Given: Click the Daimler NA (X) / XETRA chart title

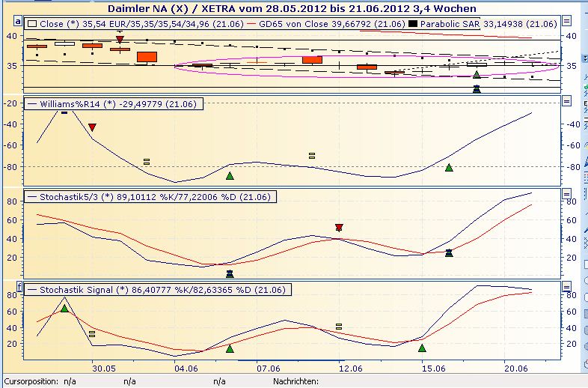Looking at the screenshot, I should coord(292,8).
